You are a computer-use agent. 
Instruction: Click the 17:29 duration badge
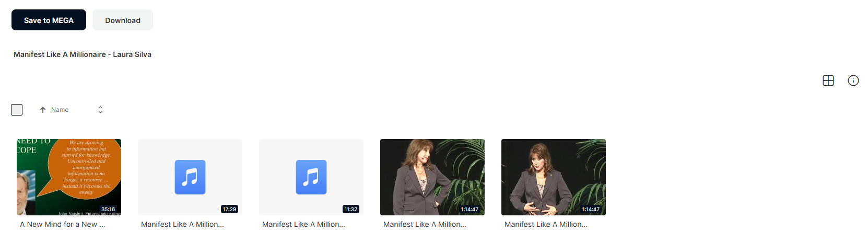[x=229, y=209]
